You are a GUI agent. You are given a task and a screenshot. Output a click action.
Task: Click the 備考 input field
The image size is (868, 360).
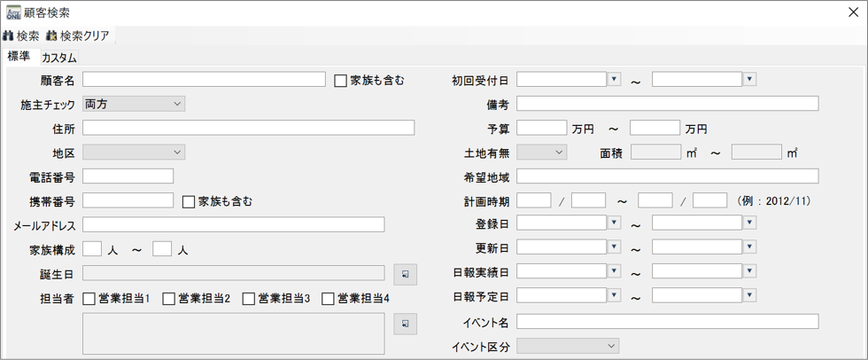(667, 104)
